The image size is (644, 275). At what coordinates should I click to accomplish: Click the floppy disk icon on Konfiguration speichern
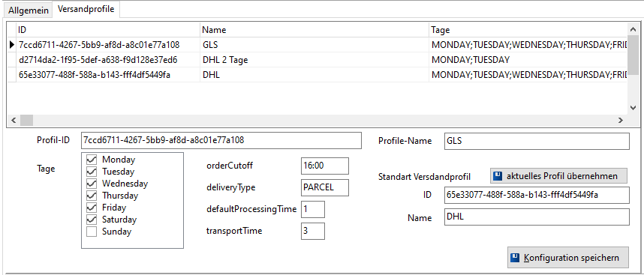point(515,258)
